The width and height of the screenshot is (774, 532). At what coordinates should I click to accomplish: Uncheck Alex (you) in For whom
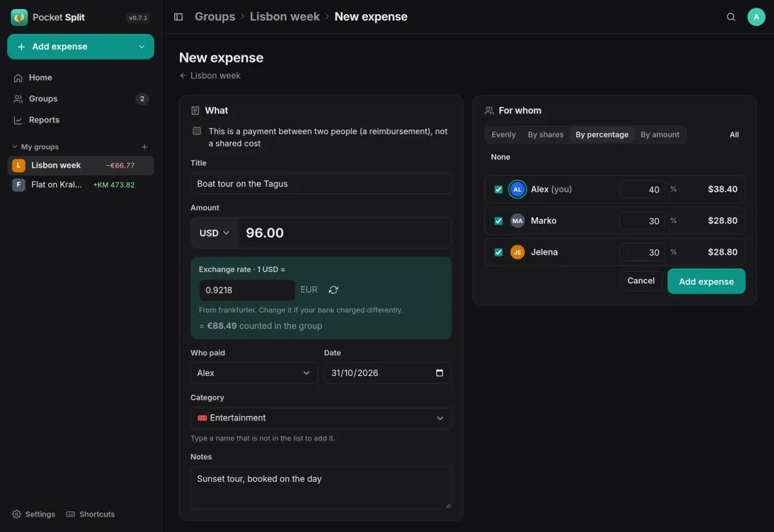(x=499, y=190)
